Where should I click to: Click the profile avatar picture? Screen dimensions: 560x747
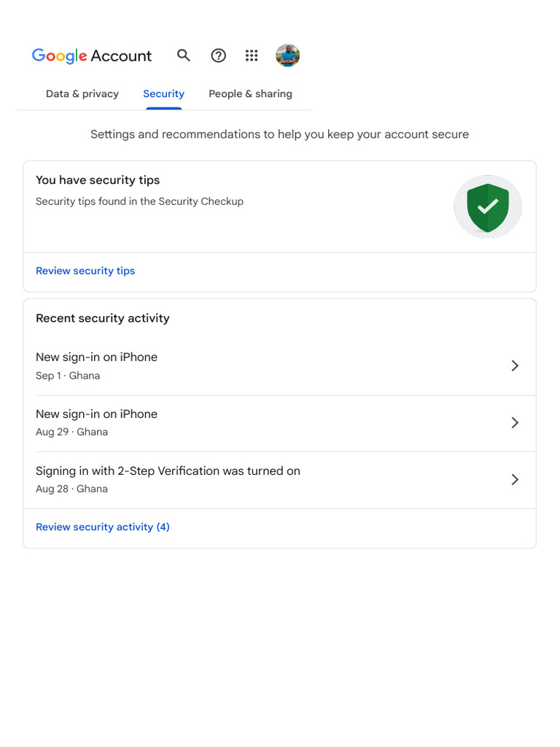tap(287, 55)
